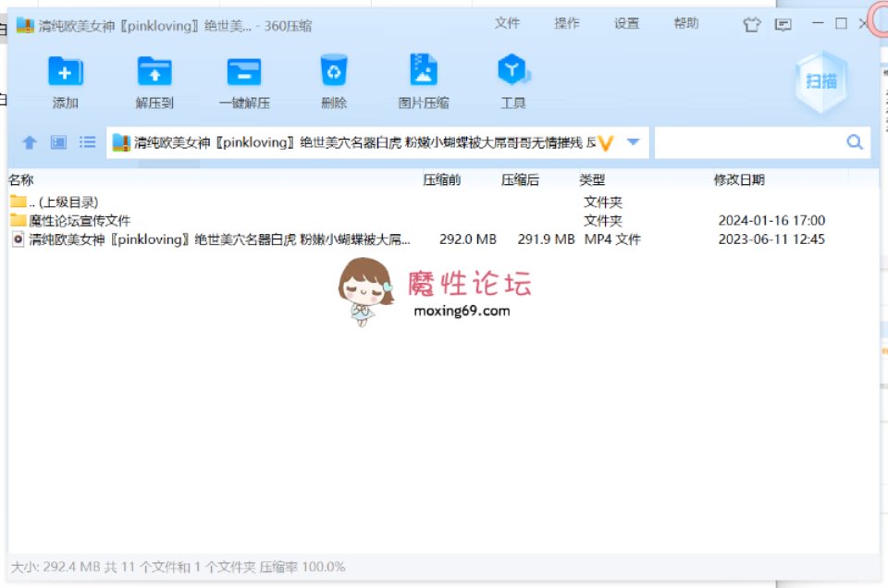
Task: Go up one level with the up arrow
Action: click(30, 142)
